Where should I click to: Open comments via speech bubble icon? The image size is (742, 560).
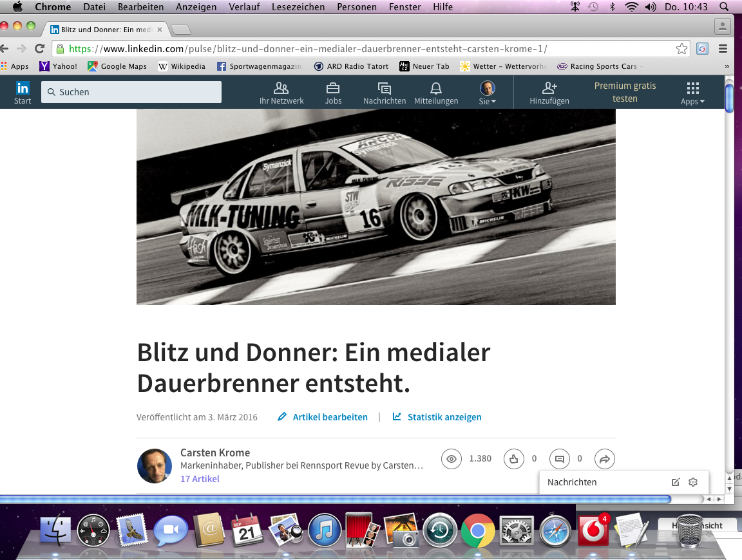point(559,459)
